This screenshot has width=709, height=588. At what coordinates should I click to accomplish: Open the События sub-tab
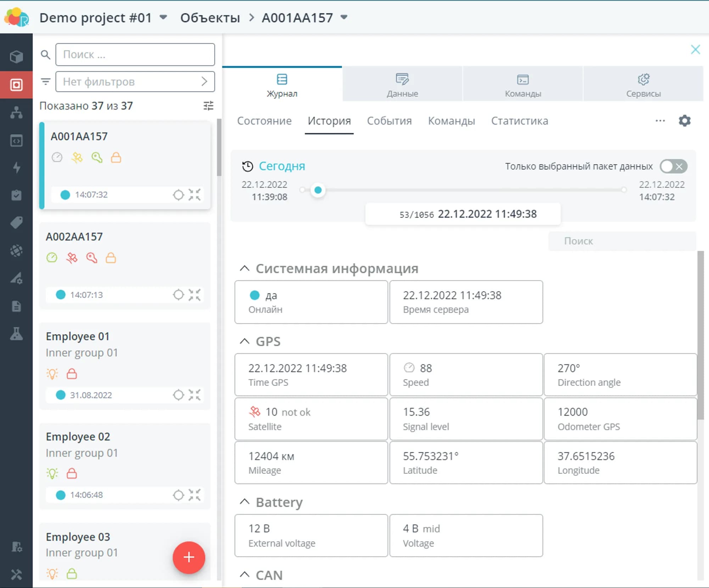(x=389, y=121)
